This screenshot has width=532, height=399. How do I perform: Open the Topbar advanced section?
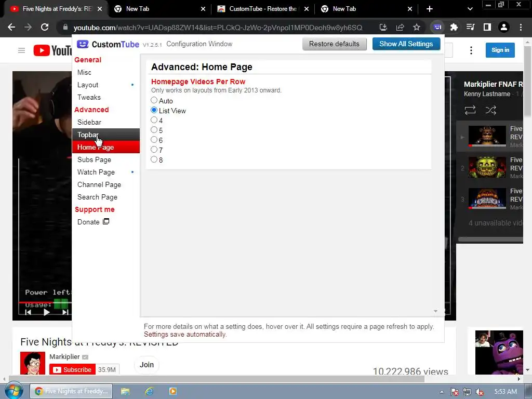click(106, 135)
